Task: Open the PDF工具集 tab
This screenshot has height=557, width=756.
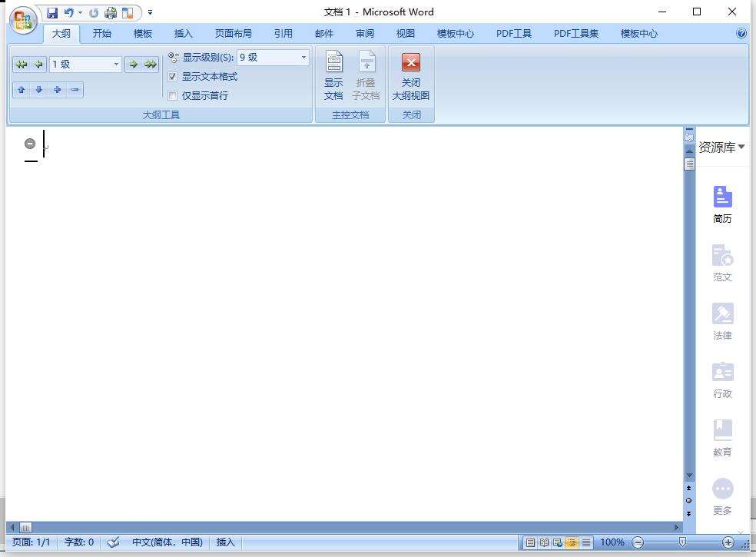Action: (576, 33)
